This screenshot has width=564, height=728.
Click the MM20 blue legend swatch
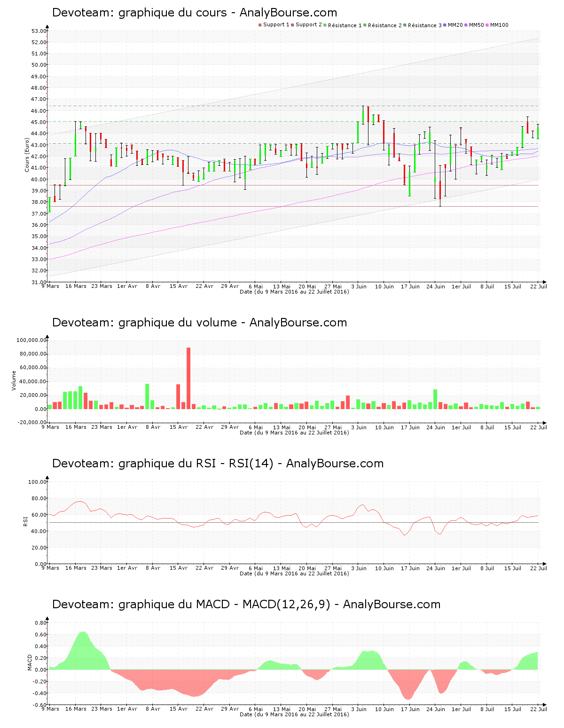coord(445,25)
